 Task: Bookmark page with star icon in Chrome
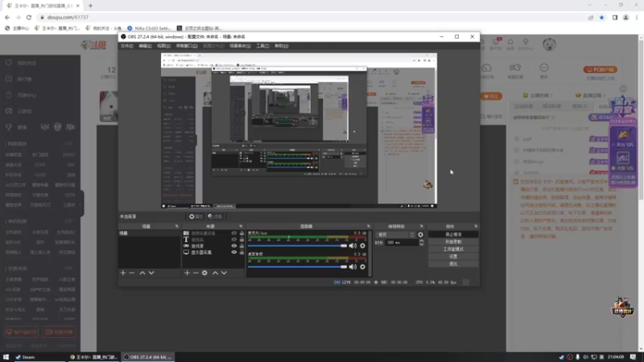coord(601,17)
